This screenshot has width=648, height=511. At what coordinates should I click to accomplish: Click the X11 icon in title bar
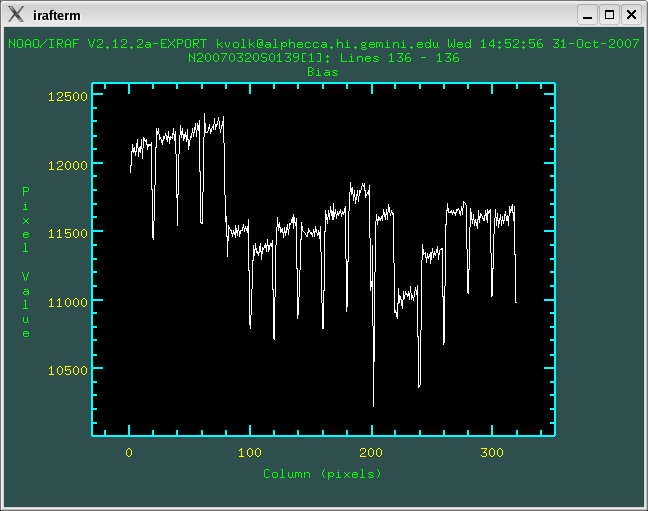tap(16, 14)
